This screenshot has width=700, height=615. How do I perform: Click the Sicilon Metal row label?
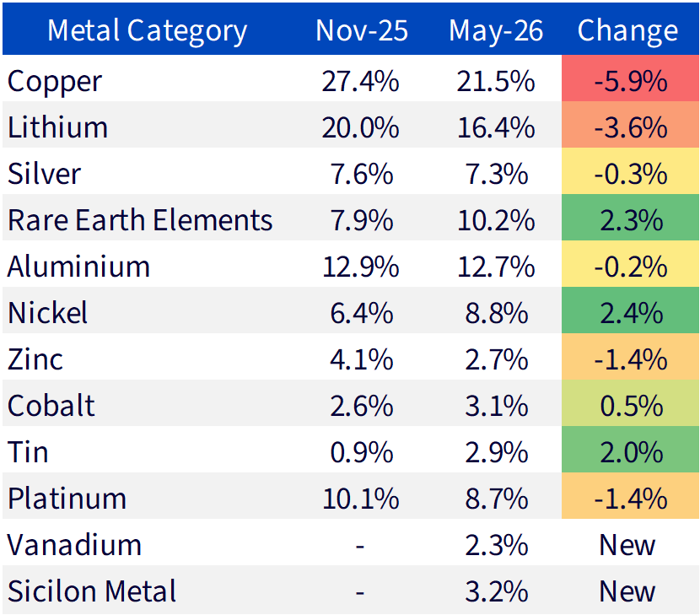pos(92,591)
